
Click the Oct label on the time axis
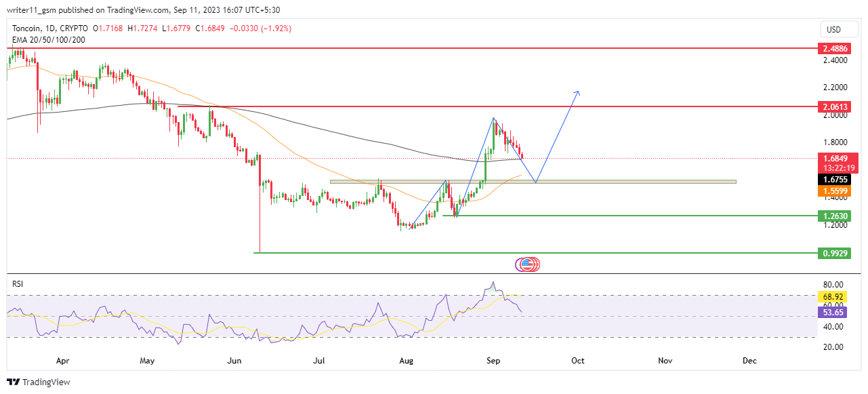tap(577, 361)
